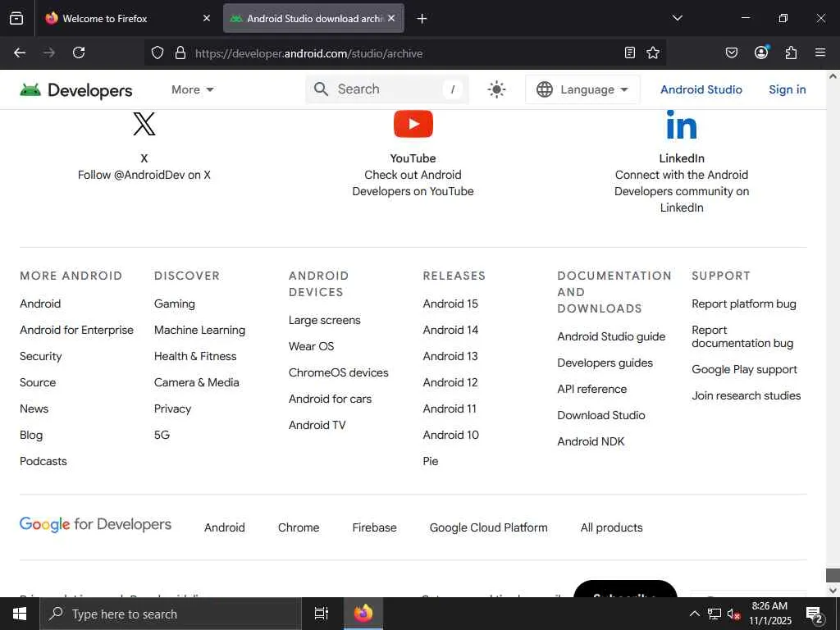Open the Report platform bug link
840x630 pixels.
[x=743, y=304]
